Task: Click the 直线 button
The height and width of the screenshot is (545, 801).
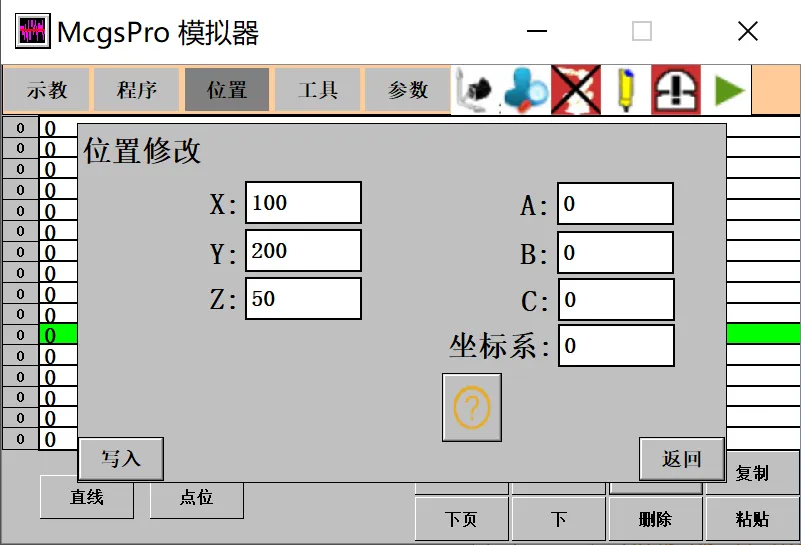Action: coord(87,497)
